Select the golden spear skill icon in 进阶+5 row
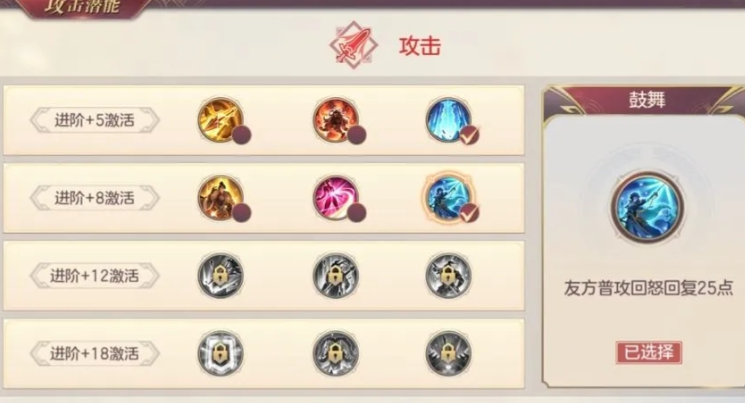This screenshot has height=403, width=745. point(220,120)
